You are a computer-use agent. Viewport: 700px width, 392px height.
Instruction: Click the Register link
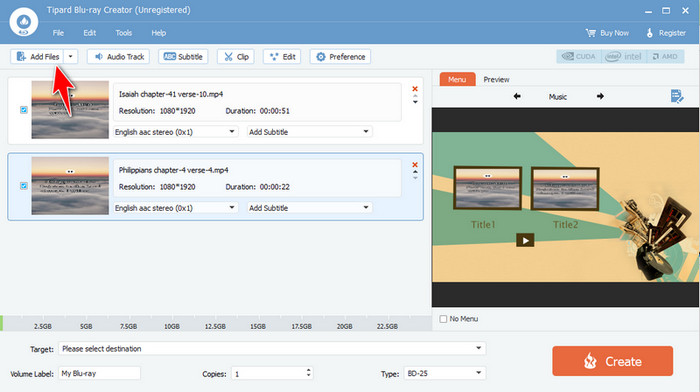pyautogui.click(x=666, y=33)
